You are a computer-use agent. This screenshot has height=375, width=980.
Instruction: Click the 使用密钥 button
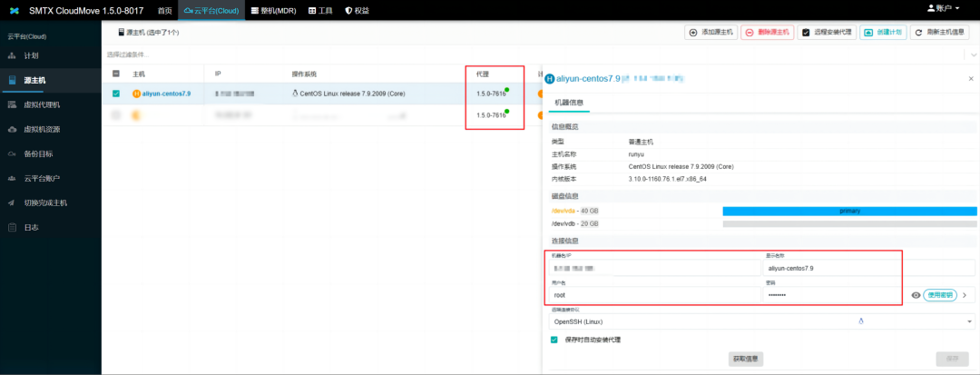939,295
